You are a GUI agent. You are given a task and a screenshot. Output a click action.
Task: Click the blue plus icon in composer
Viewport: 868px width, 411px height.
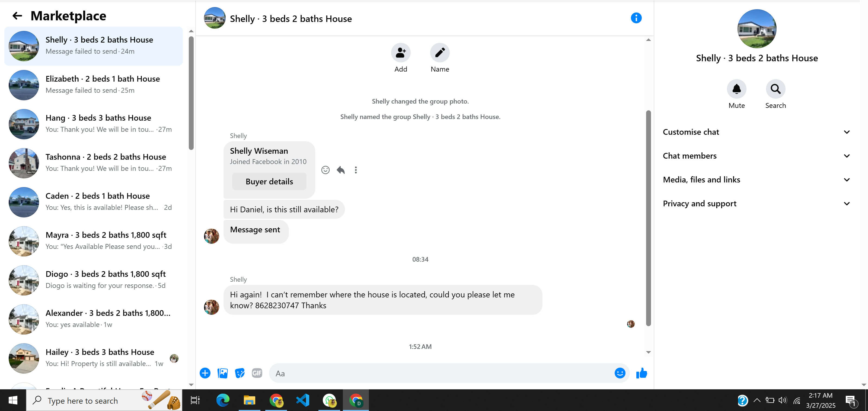205,373
